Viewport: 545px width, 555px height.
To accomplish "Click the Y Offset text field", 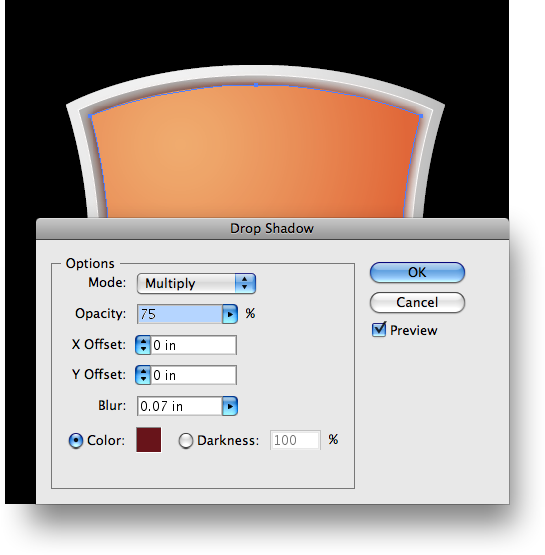I will (194, 375).
